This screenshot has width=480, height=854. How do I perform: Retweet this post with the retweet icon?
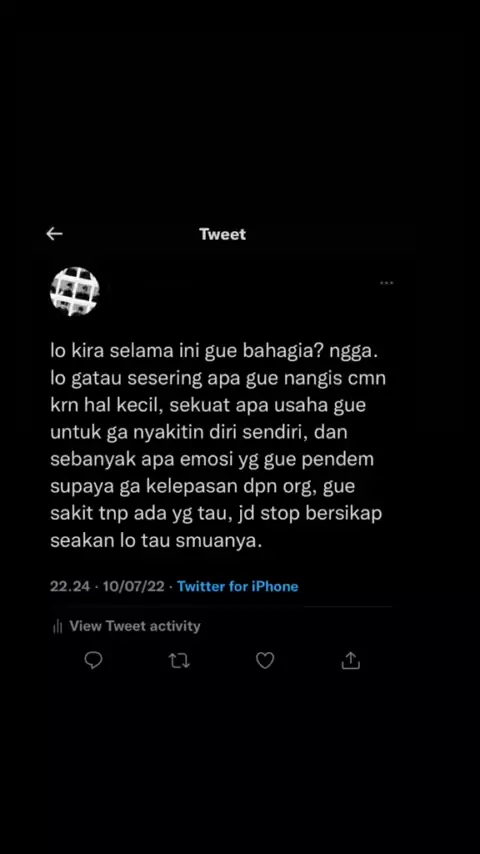[x=179, y=661]
